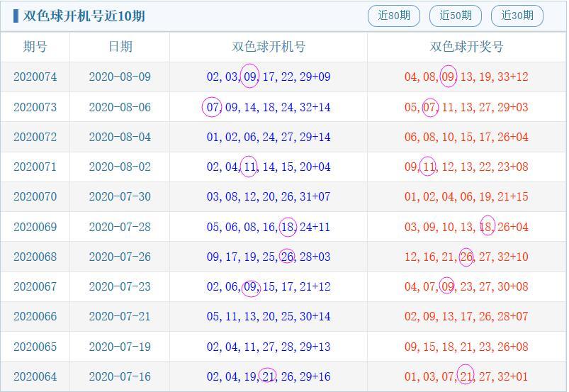Click the 双色球开奖号 column header
This screenshot has height=392, width=569.
(x=467, y=47)
